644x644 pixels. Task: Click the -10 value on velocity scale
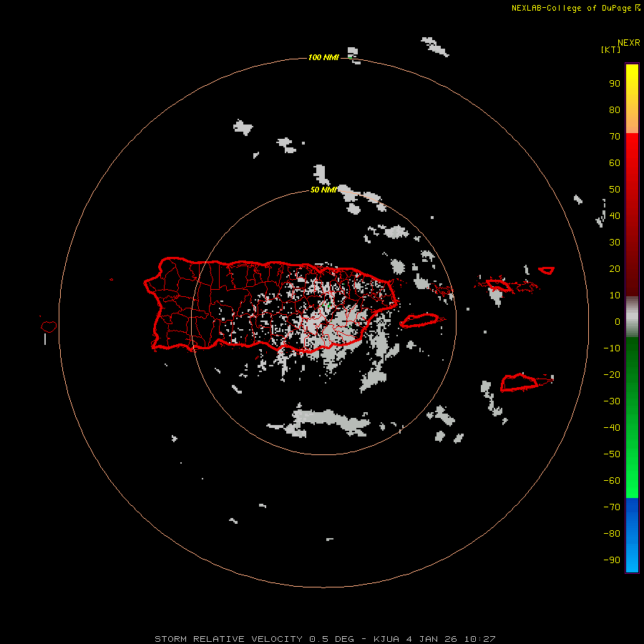[612, 348]
